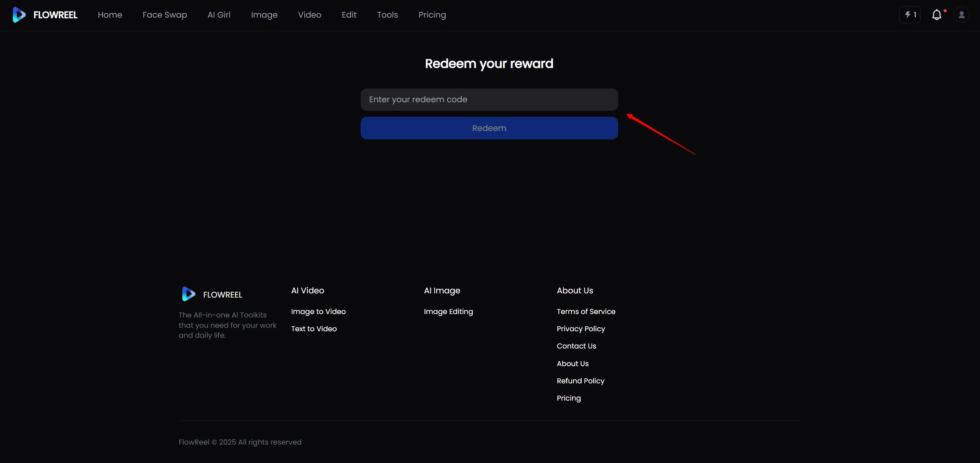Open the Terms of Service link

(x=586, y=312)
